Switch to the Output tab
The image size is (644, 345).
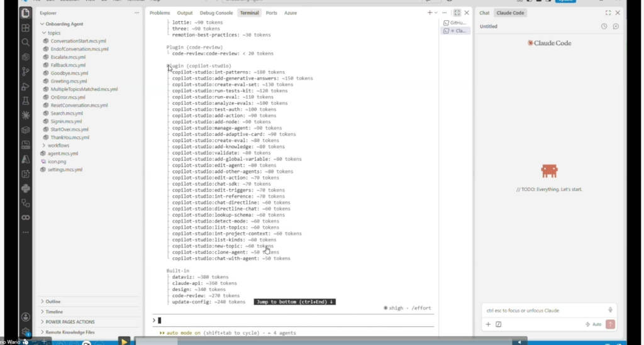185,13
